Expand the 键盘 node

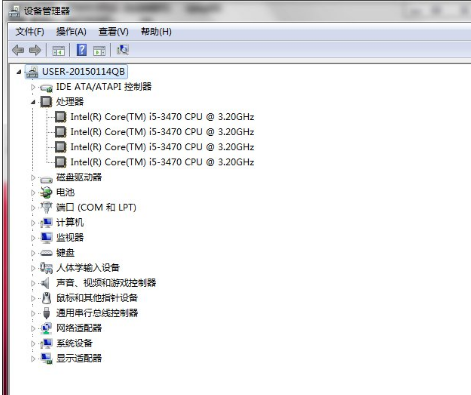[33, 253]
